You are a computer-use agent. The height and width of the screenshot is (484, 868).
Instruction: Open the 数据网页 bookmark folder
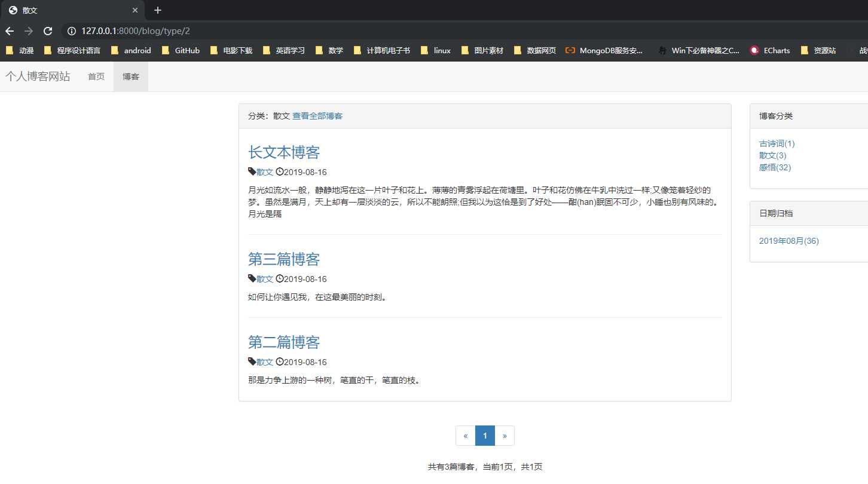(x=535, y=51)
